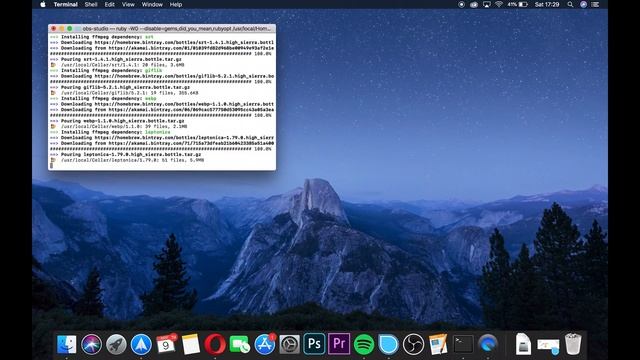Image resolution: width=640 pixels, height=360 pixels.
Task: Open the light blue app beside Spotify
Action: pyautogui.click(x=388, y=344)
